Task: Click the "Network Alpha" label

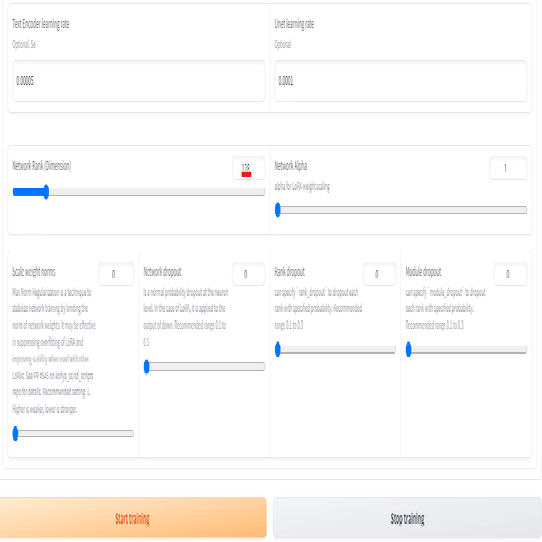Action: click(x=291, y=166)
